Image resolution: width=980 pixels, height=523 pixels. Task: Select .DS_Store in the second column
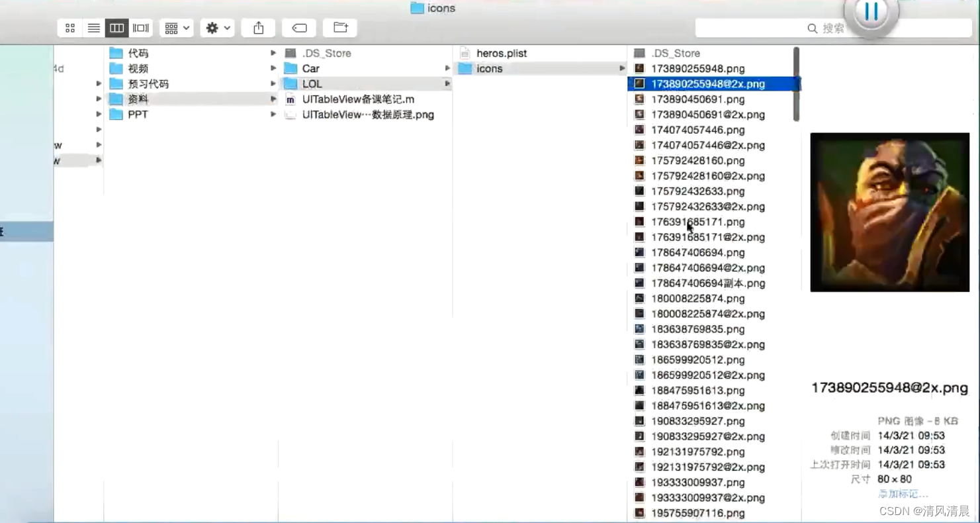pos(327,53)
